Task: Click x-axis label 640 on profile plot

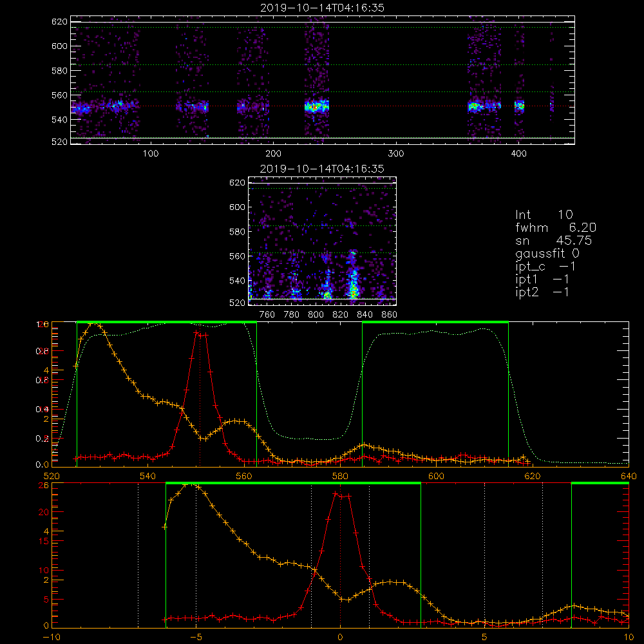Action: click(x=629, y=477)
